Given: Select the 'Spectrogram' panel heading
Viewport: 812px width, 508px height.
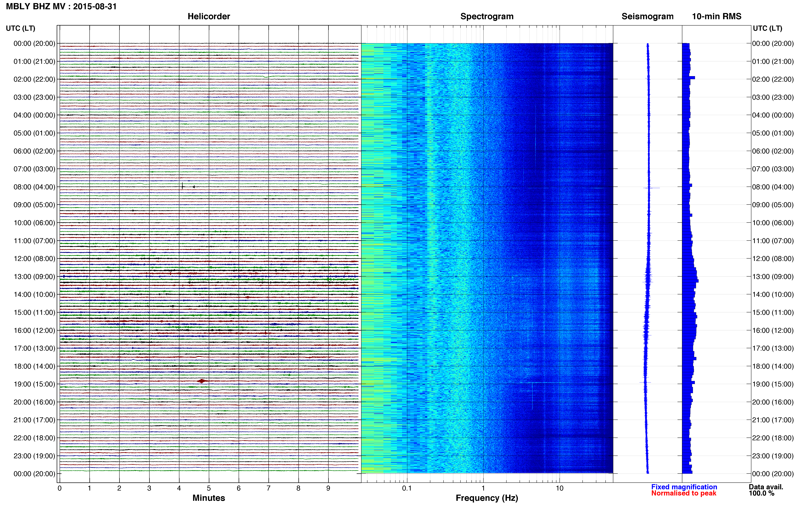Looking at the screenshot, I should point(487,16).
